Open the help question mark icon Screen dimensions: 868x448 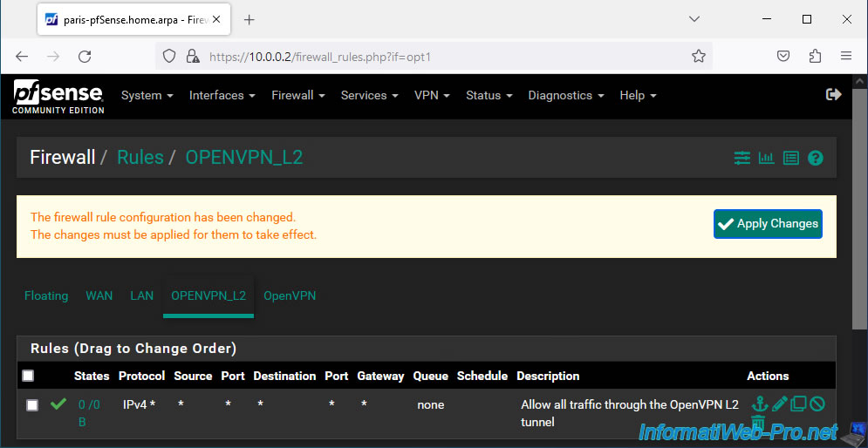coord(816,158)
